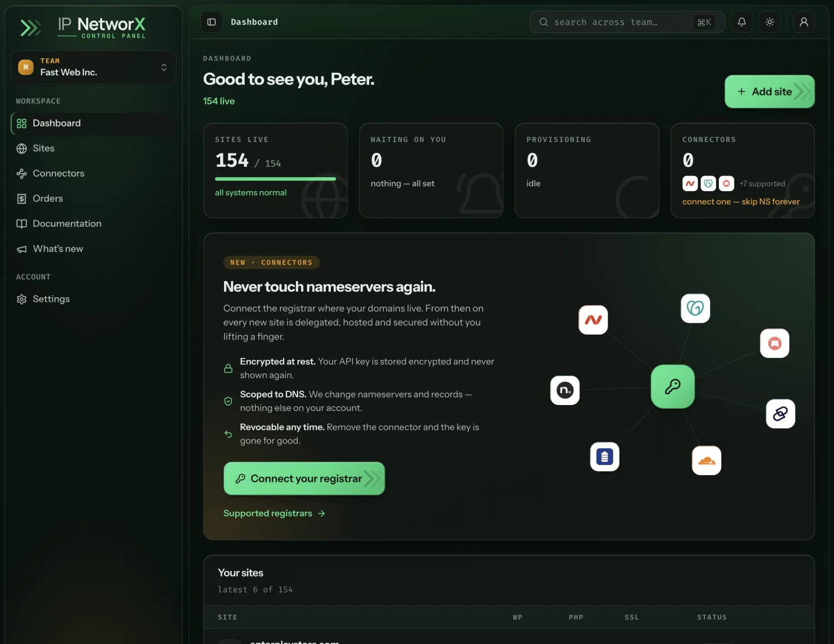
Task: Click the 'Your sites' heading
Action: tap(241, 573)
